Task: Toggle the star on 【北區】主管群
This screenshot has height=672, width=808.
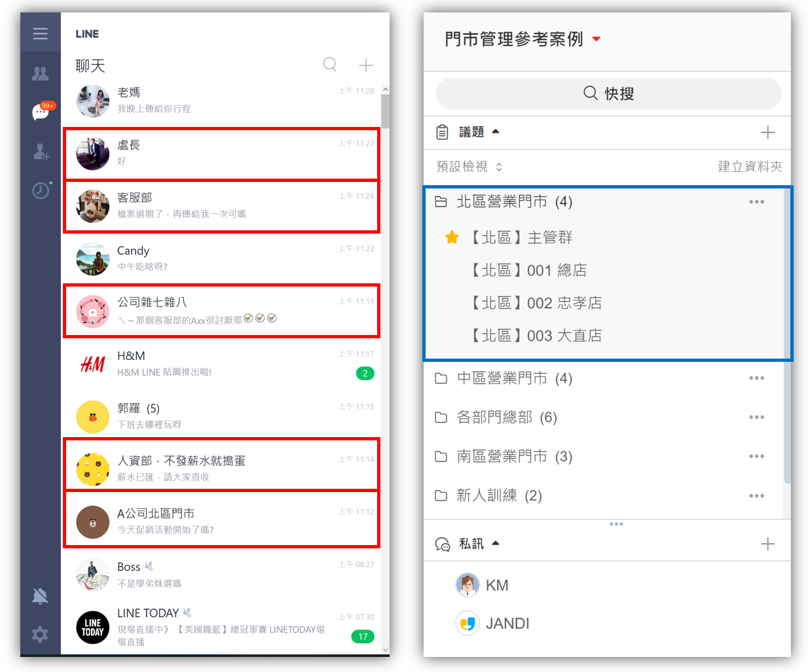Action: click(452, 238)
